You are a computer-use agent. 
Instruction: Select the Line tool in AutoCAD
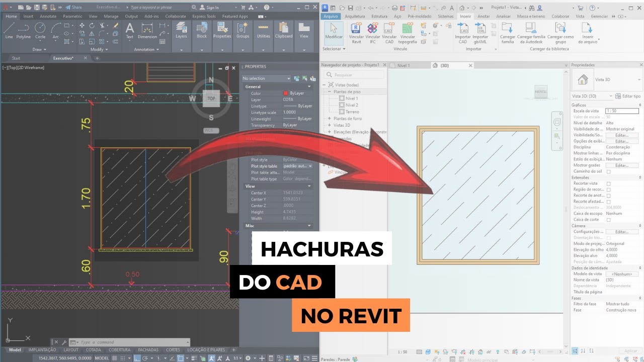click(9, 31)
